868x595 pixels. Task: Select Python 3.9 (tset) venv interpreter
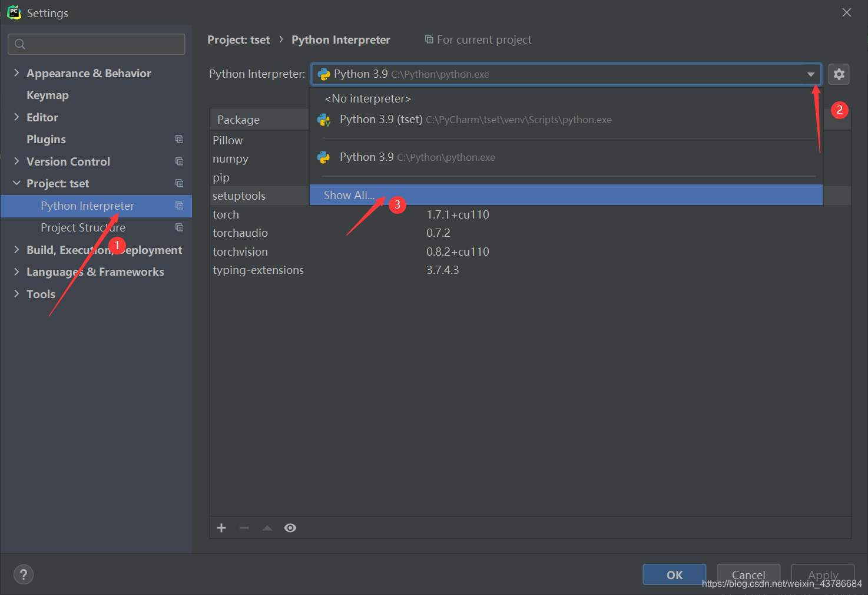[566, 120]
